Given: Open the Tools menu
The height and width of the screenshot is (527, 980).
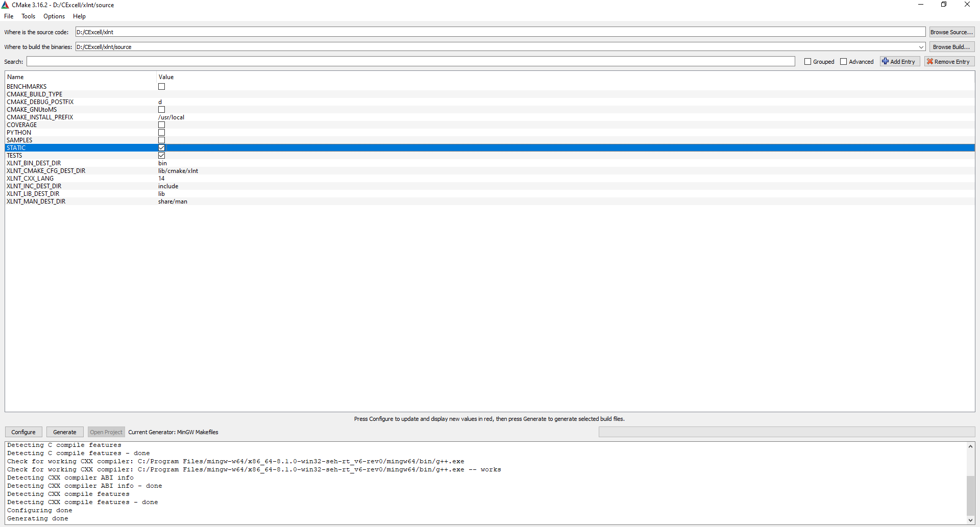Looking at the screenshot, I should point(28,16).
